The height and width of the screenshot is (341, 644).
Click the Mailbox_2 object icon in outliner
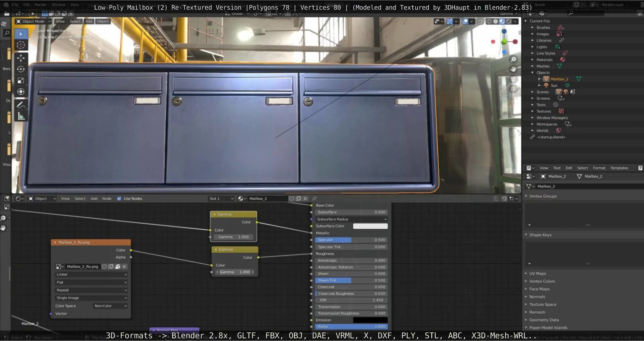[x=546, y=79]
